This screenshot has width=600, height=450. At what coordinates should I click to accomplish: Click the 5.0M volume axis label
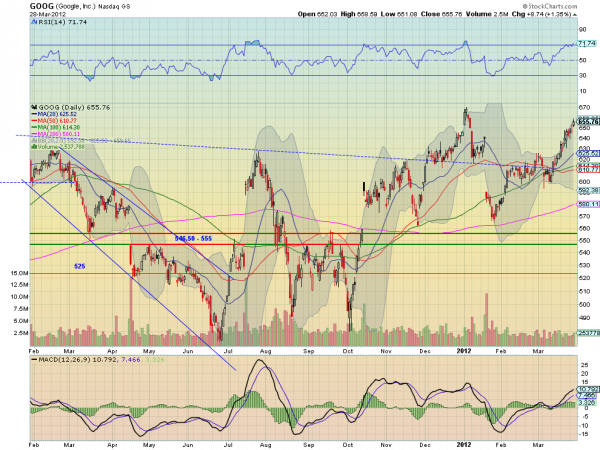click(21, 321)
